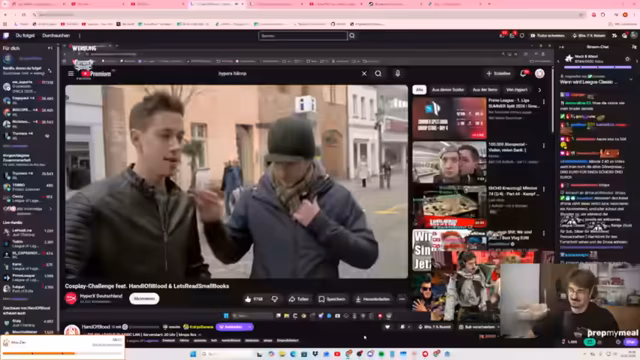
Task: Open the 'Du folgst' tab
Action: 25,36
